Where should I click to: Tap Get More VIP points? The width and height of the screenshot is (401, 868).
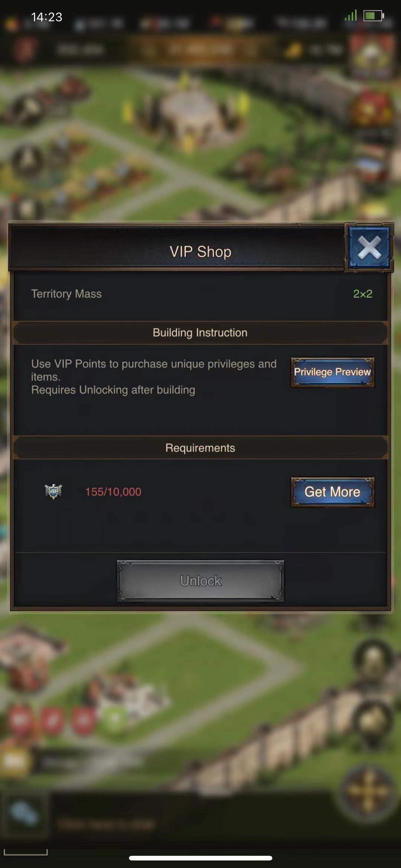[x=332, y=492]
